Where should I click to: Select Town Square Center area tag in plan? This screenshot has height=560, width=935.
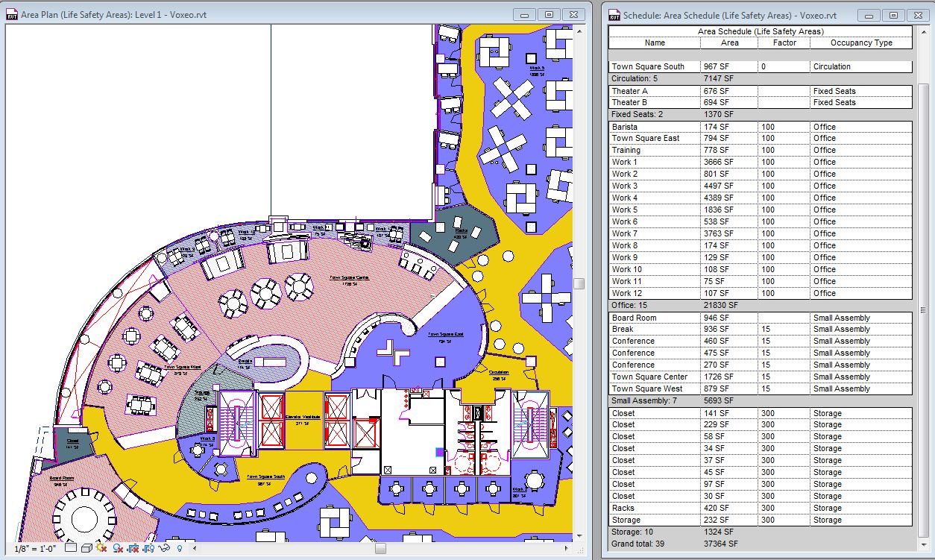tap(350, 280)
